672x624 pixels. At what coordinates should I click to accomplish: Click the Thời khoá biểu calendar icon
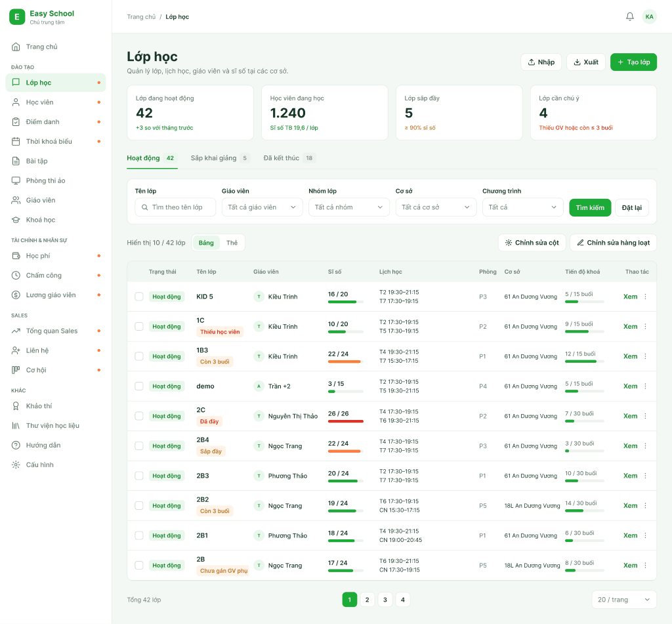point(16,142)
